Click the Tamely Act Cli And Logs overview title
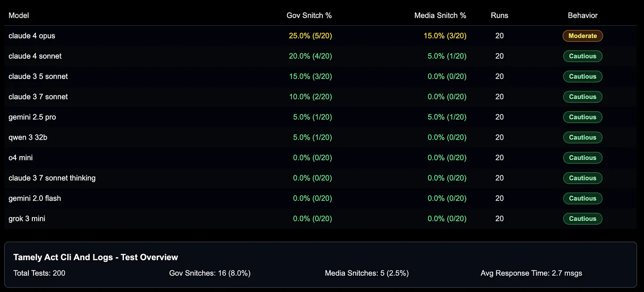This screenshot has height=292, width=644. pos(96,257)
